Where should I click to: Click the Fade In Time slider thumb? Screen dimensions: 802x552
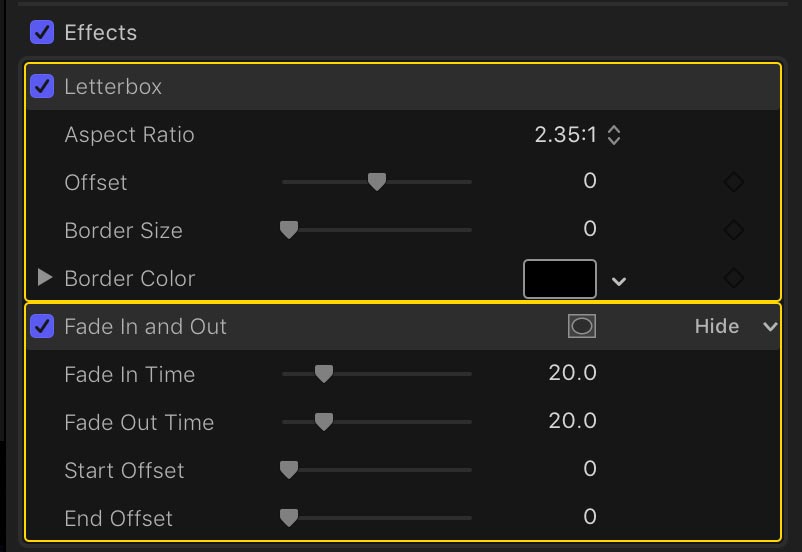(x=324, y=374)
